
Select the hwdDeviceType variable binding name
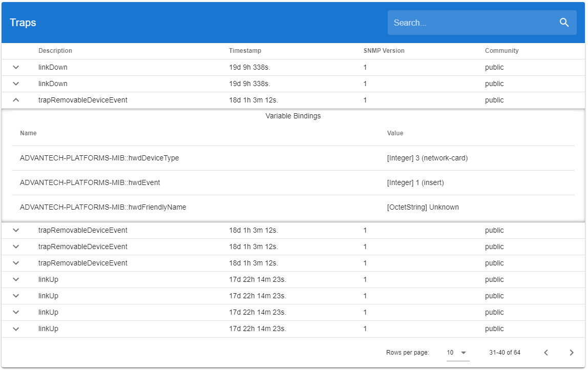[x=99, y=158]
